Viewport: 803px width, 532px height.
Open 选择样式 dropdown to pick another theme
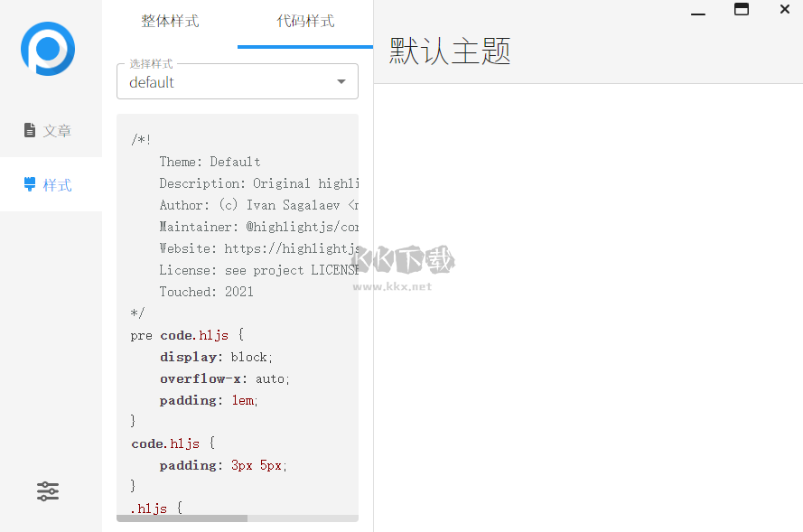(x=237, y=81)
